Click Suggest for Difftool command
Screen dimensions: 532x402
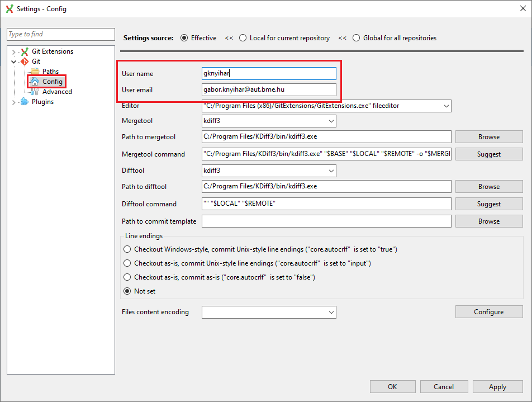(x=488, y=204)
